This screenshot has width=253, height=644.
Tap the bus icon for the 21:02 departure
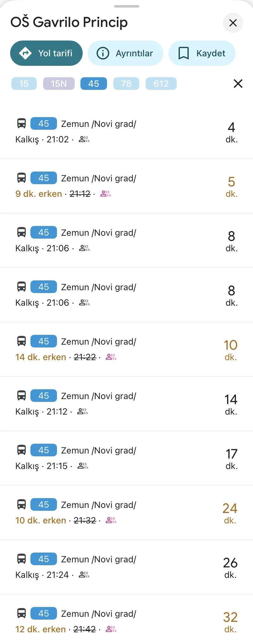click(22, 123)
